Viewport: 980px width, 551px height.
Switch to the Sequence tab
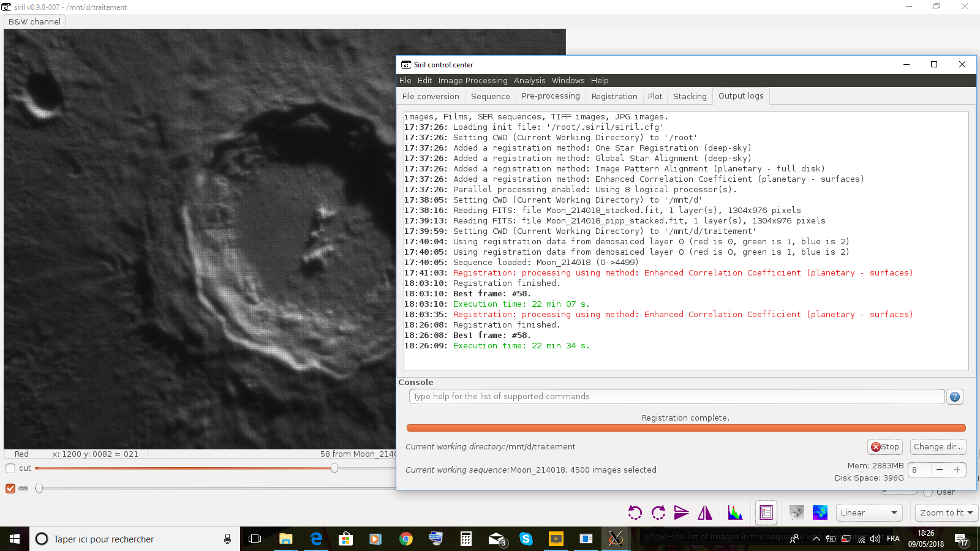pos(491,96)
